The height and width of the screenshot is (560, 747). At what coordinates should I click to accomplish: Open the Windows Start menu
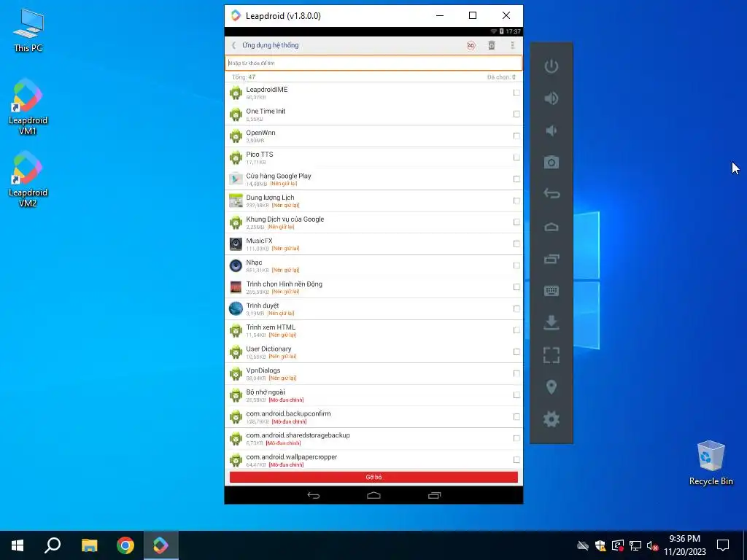[18, 545]
